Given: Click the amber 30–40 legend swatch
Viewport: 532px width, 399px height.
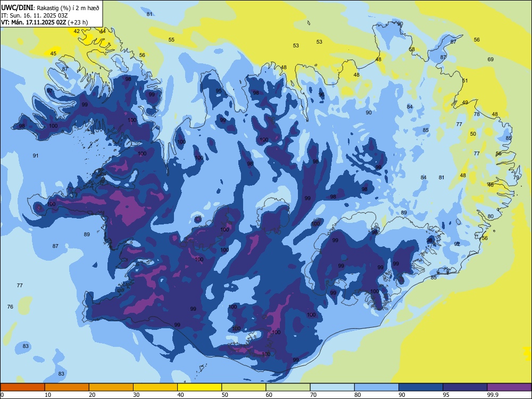Looking at the screenshot, I should click(x=155, y=387).
